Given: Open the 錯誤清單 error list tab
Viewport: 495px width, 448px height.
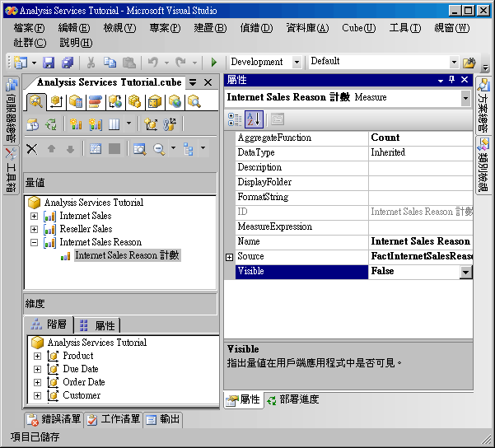Looking at the screenshot, I should [54, 419].
